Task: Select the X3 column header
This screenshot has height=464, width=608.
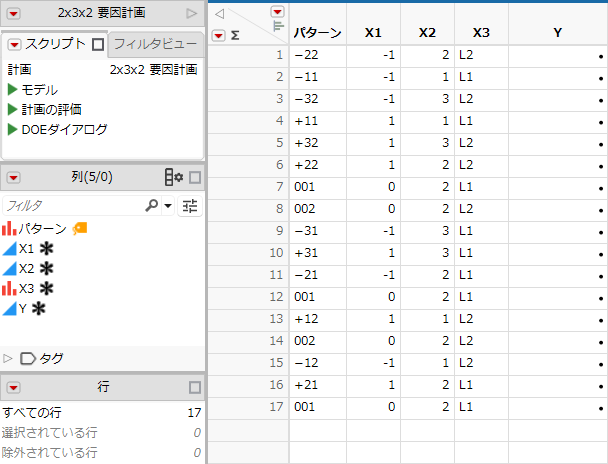Action: [481, 33]
